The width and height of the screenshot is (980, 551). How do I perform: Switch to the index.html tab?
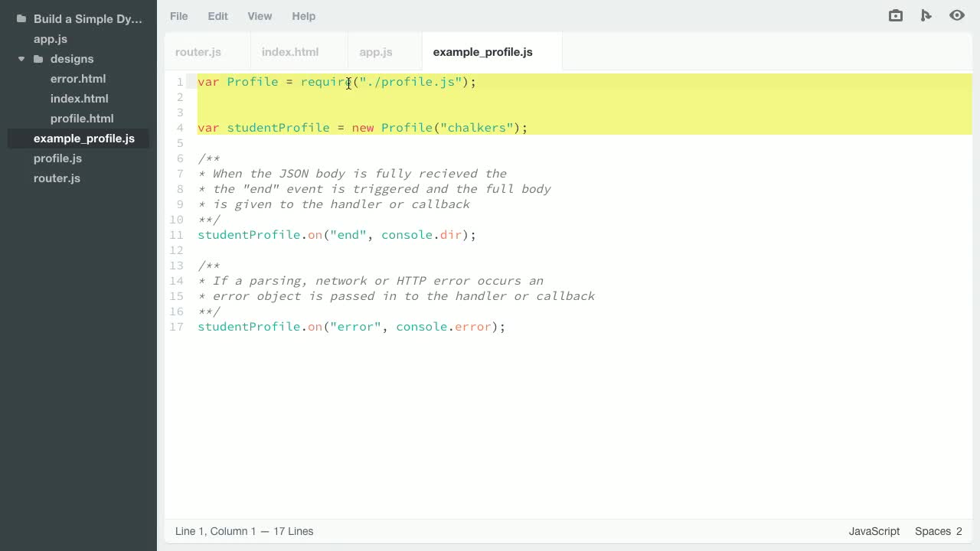point(290,52)
